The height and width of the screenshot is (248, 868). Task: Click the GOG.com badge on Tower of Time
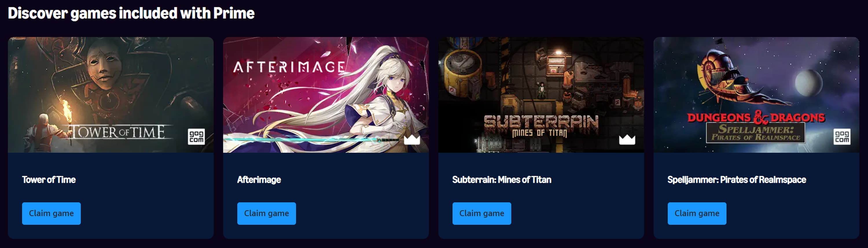click(x=196, y=137)
